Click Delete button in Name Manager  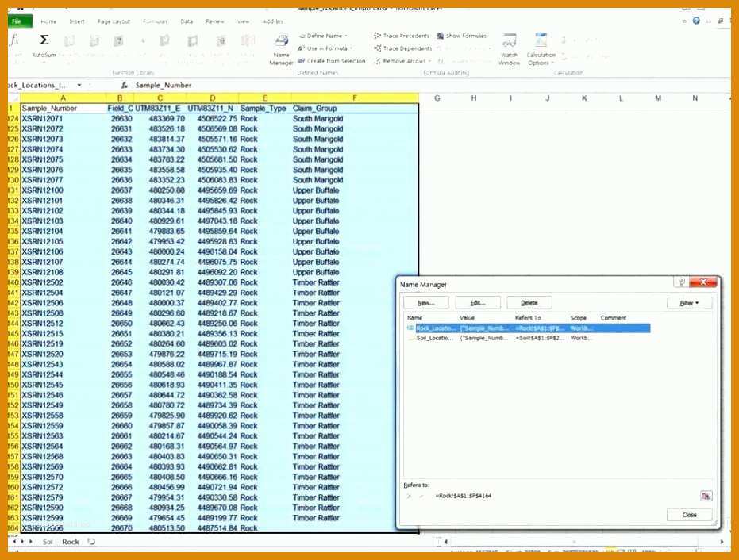pyautogui.click(x=529, y=303)
